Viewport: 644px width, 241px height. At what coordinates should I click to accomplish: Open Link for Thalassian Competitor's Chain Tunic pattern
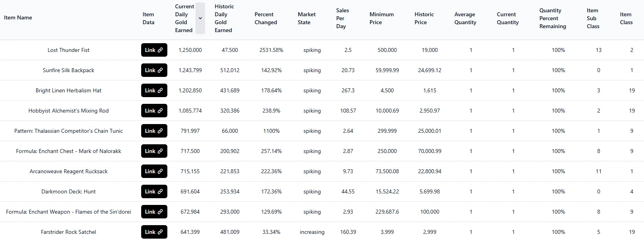click(x=154, y=131)
